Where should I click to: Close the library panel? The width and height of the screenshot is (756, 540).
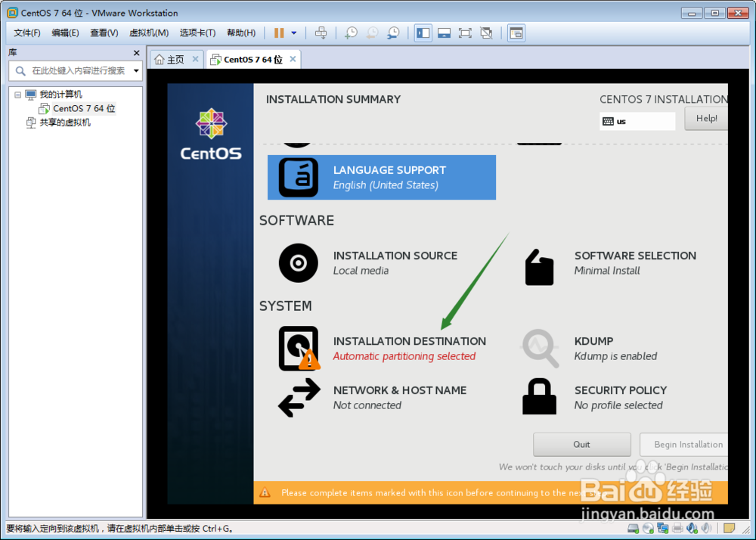tap(136, 53)
